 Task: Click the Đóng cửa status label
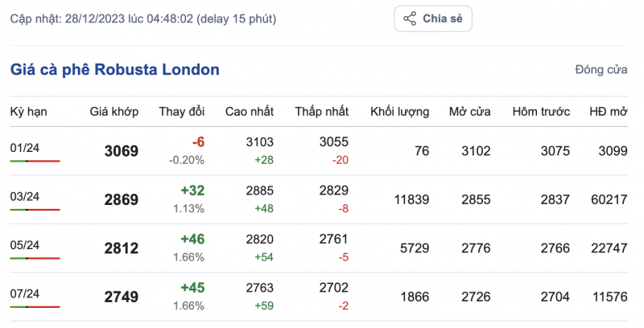pos(601,70)
